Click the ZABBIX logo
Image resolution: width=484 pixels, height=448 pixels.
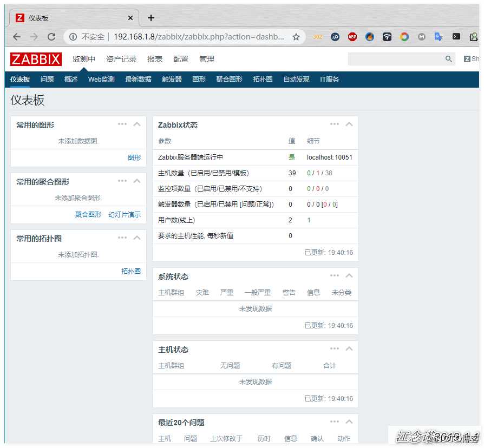(36, 59)
